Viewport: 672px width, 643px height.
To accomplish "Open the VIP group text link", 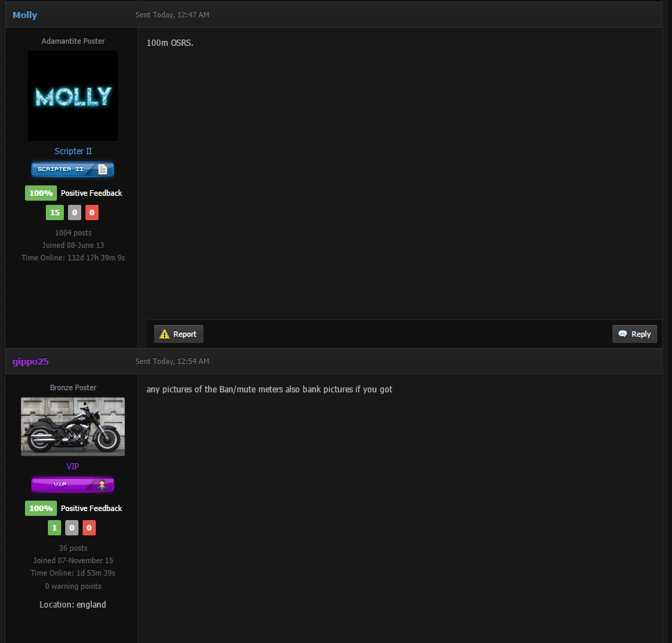I will coord(73,467).
